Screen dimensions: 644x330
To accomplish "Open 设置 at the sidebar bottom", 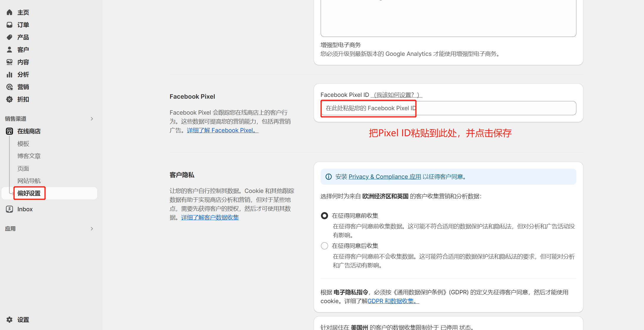I will [x=23, y=320].
